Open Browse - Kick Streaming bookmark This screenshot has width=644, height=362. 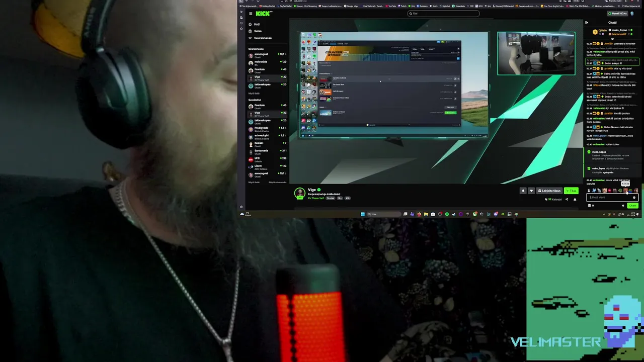305,6
